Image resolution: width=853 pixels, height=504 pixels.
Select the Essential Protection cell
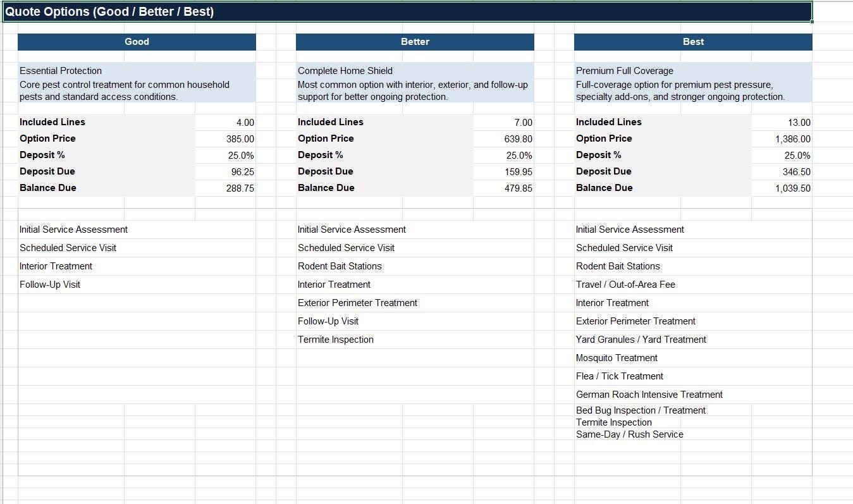pos(137,71)
